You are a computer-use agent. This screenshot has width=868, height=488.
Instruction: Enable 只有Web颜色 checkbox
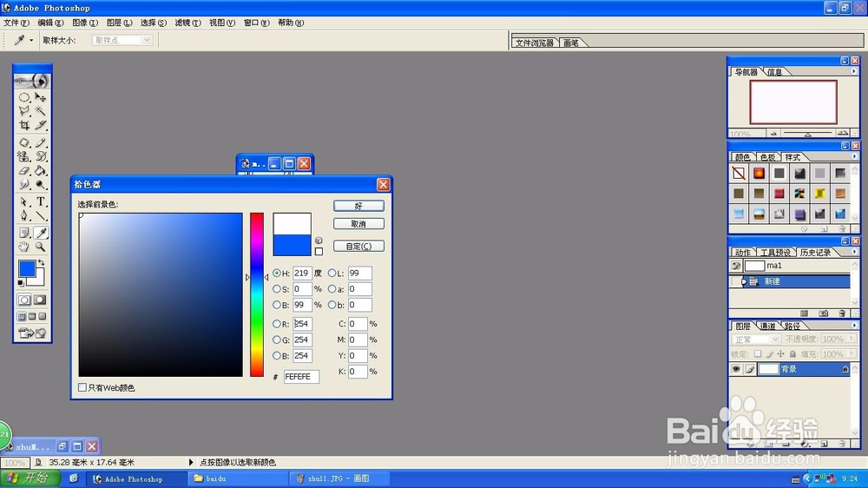82,387
